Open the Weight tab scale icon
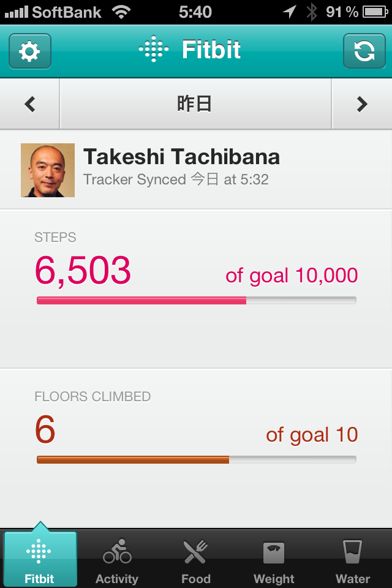The image size is (392, 588). click(x=274, y=553)
